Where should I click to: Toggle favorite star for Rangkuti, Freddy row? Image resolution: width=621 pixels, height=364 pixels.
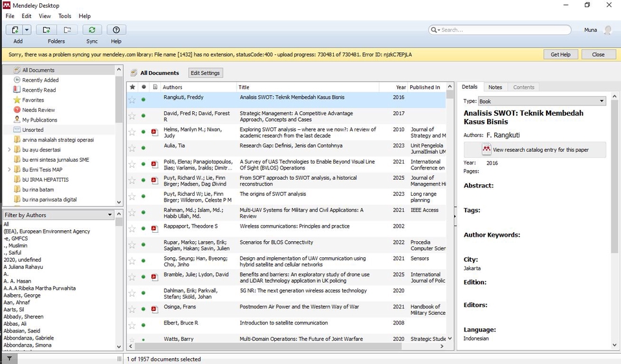(x=133, y=100)
